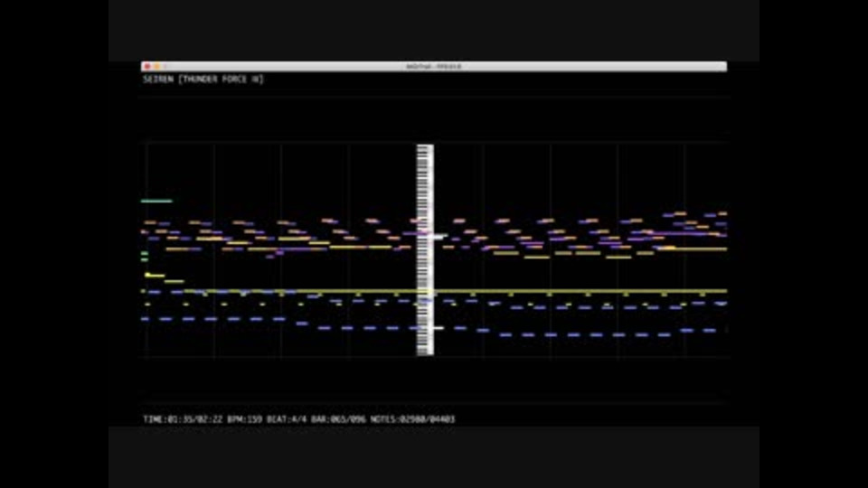Viewport: 868px width, 488px height.
Task: Click the vertical piano keyboard playhead
Action: (425, 249)
